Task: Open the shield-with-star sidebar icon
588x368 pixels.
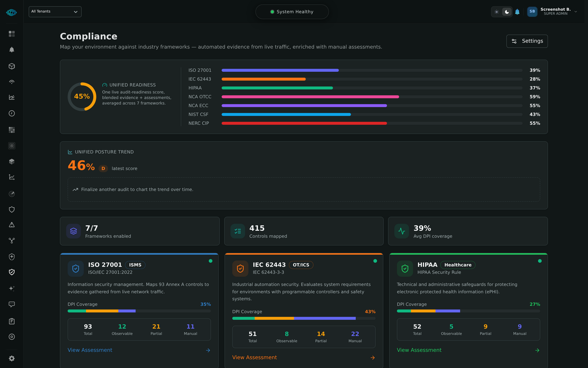Action: click(12, 257)
